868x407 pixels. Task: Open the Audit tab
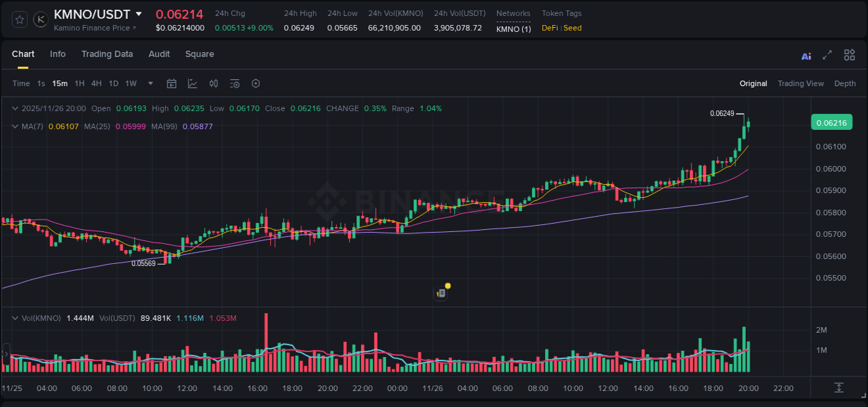159,53
